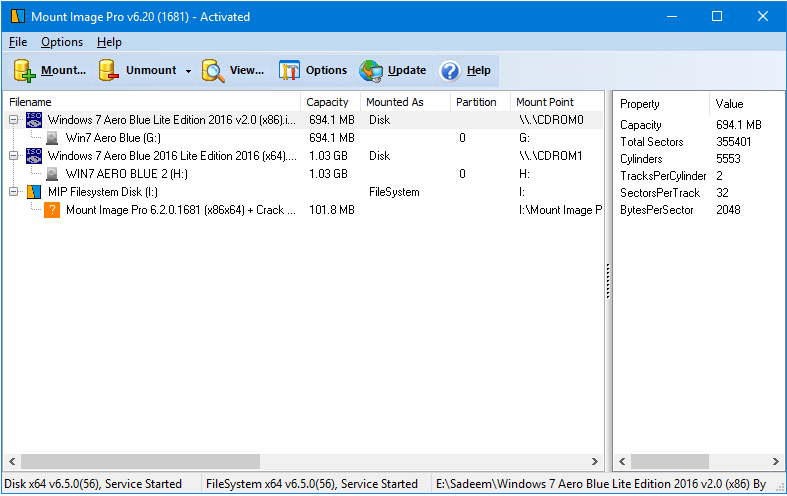Open the Unmount dropdown arrow
This screenshot has width=787, height=496.
pyautogui.click(x=188, y=71)
